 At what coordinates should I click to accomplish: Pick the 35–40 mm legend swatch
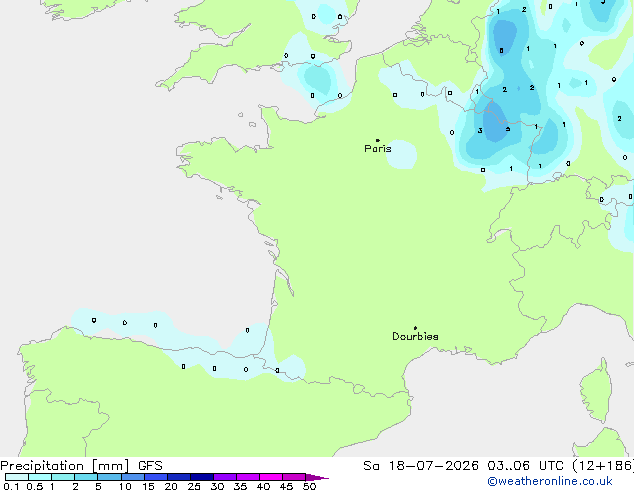[x=248, y=477]
